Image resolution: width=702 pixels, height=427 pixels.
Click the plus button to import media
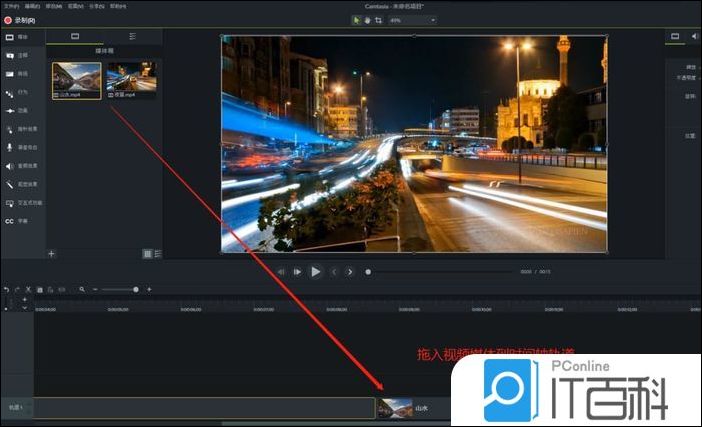click(52, 254)
